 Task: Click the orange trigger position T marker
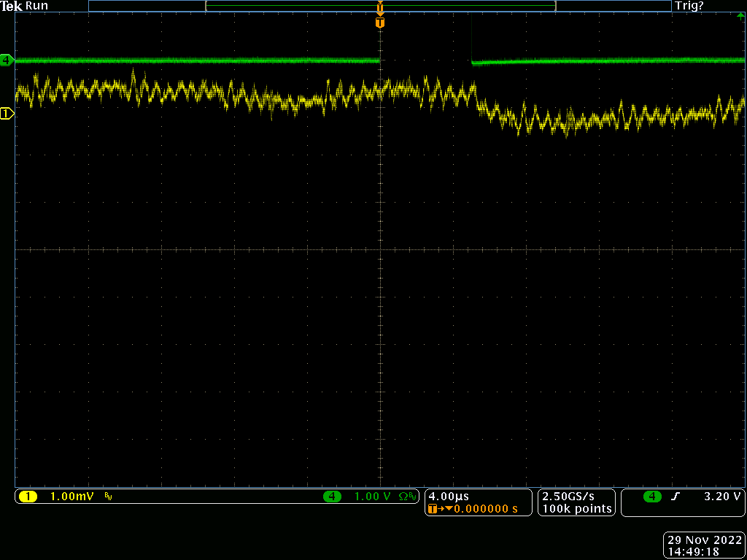(379, 23)
